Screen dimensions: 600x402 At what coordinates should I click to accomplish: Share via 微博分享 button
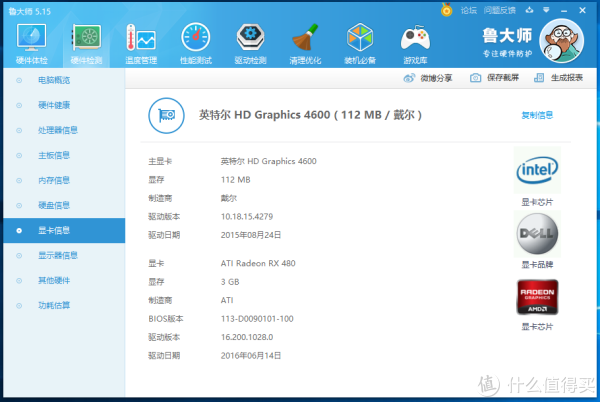428,78
